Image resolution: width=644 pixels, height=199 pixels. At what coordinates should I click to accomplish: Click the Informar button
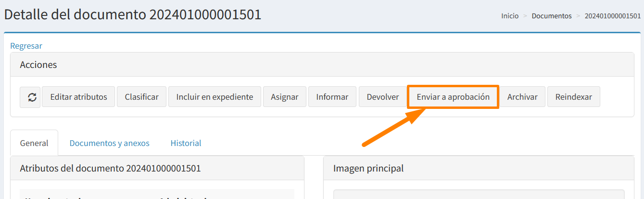(x=332, y=97)
